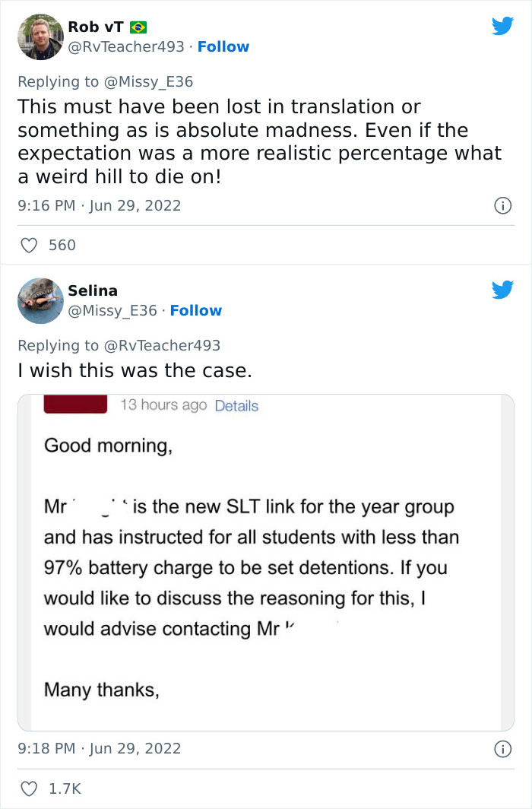532x809 pixels.
Task: Click the Twitter bird icon on Selina's tweet
Action: [502, 290]
